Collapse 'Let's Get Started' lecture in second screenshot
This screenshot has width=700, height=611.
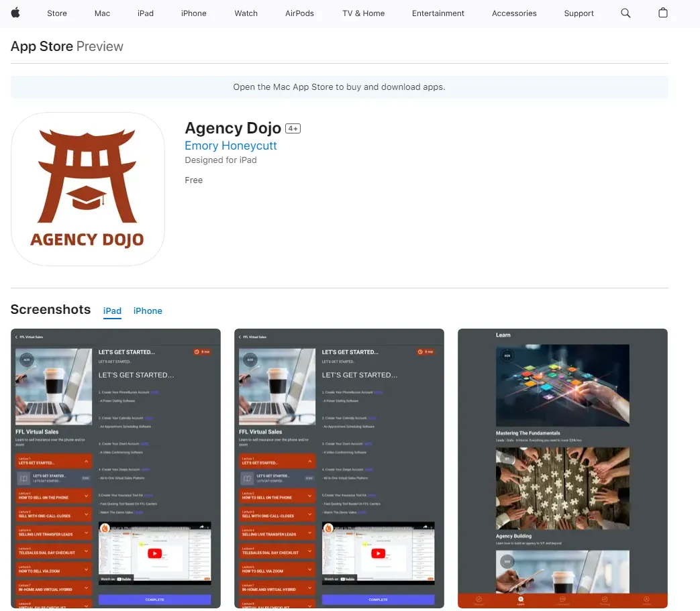277,461
